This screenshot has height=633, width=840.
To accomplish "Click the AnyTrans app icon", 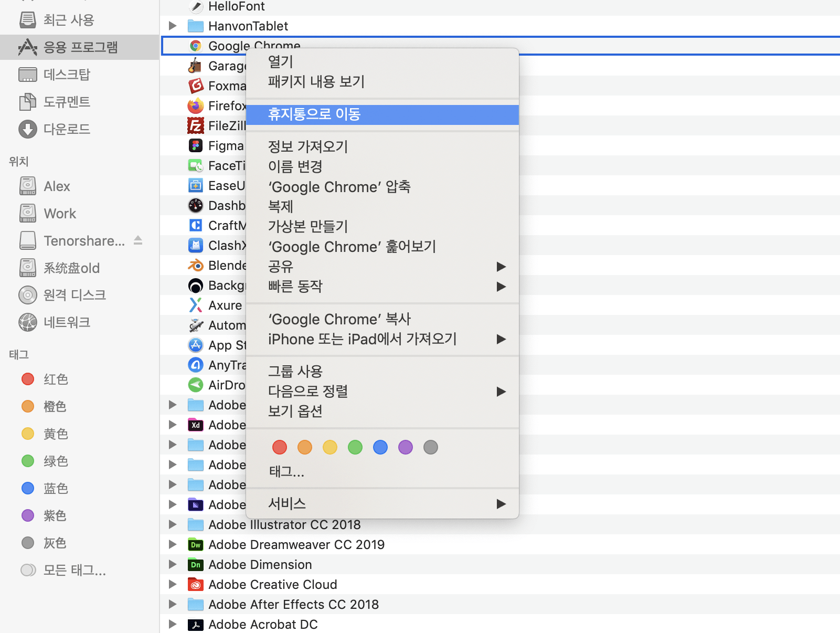I will tap(196, 365).
